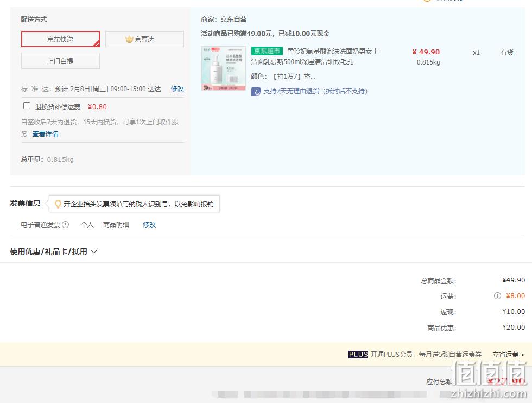Click the 京东超市 green badge

pos(267,51)
